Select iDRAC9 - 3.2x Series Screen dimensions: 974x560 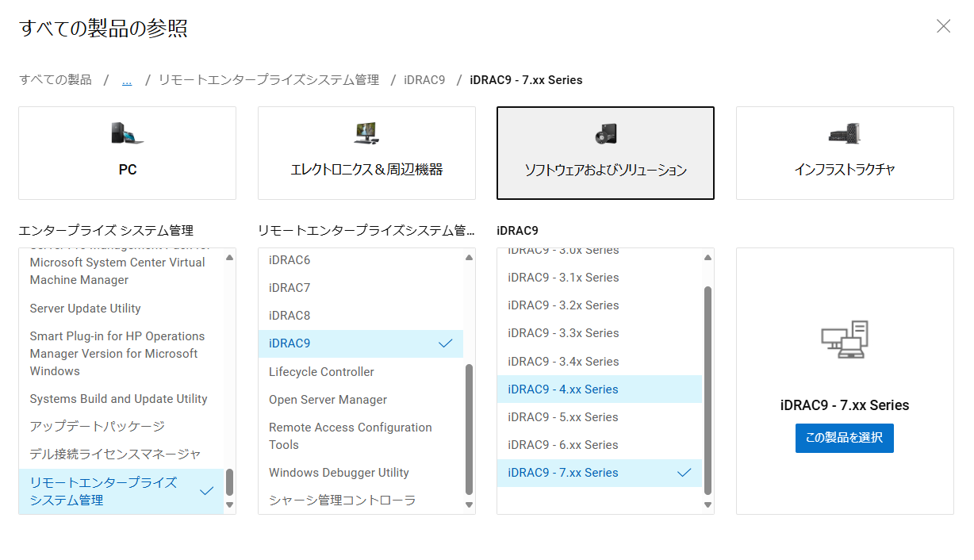click(x=600, y=305)
